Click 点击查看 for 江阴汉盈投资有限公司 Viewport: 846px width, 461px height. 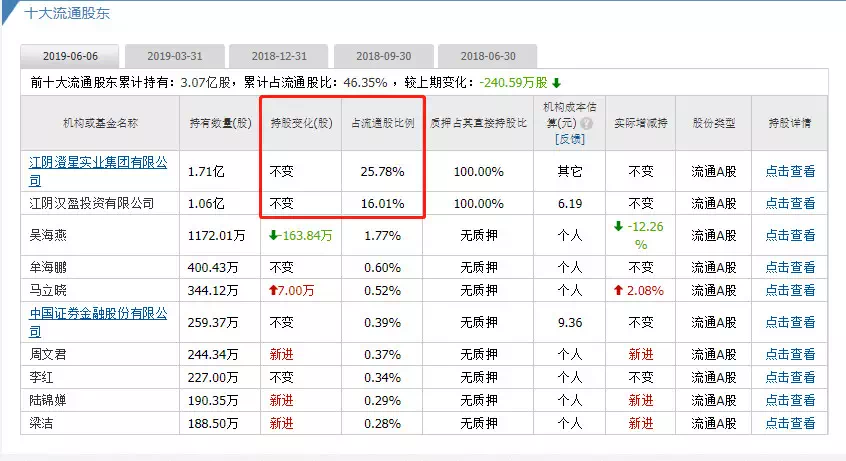pos(790,203)
